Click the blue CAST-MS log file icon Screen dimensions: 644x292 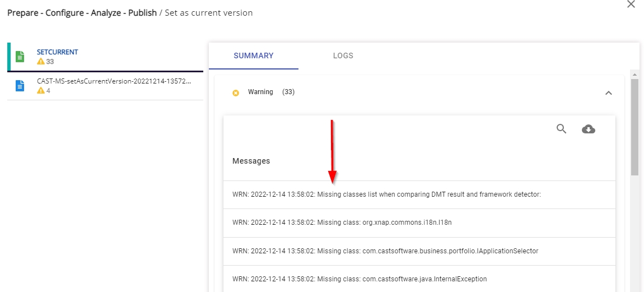tap(20, 86)
